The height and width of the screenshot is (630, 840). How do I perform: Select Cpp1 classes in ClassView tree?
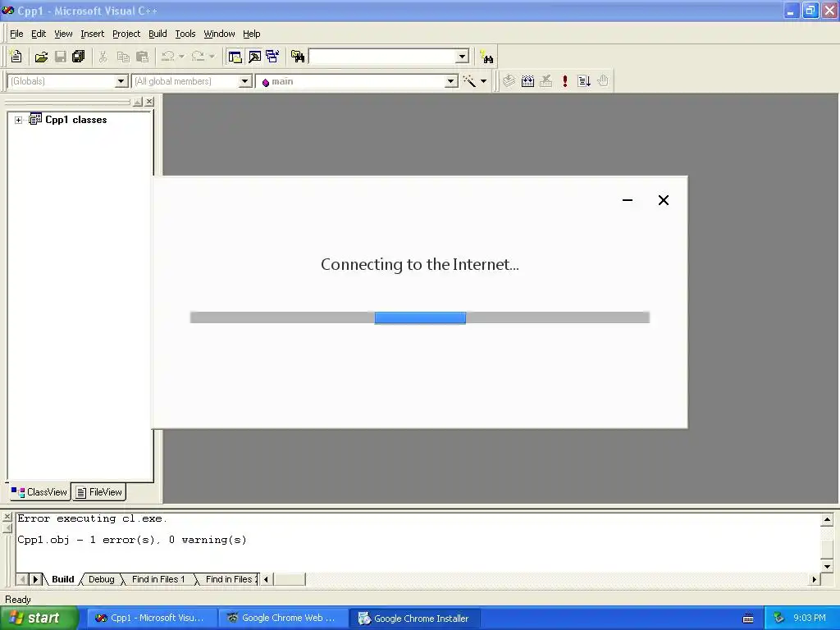tap(76, 120)
